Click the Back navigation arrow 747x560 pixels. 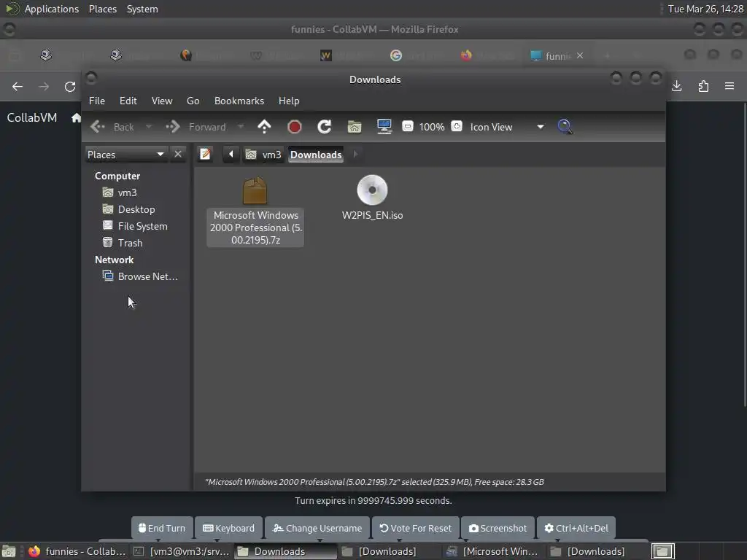point(98,127)
